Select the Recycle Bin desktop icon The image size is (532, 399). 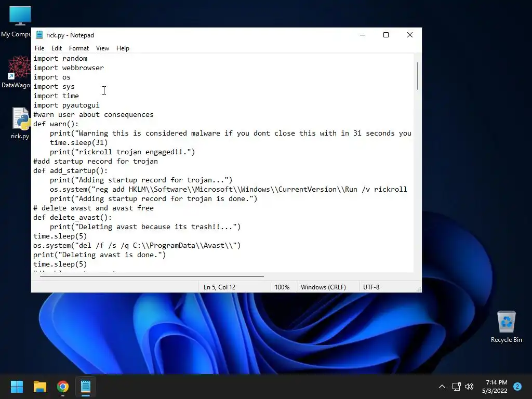point(506,326)
